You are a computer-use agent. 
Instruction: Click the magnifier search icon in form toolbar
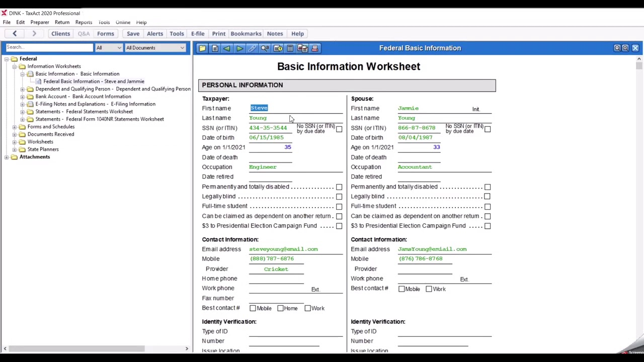coord(265,48)
